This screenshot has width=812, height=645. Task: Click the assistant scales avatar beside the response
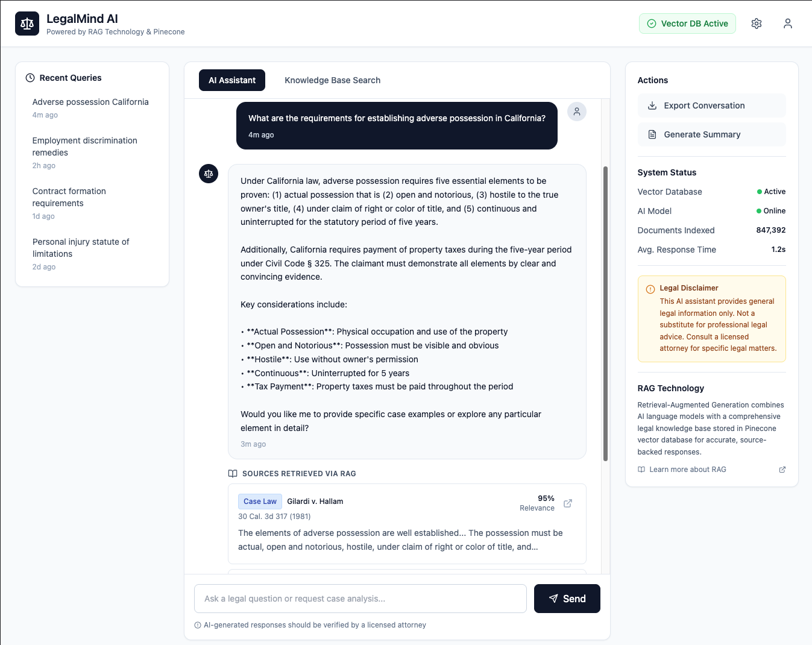[209, 174]
